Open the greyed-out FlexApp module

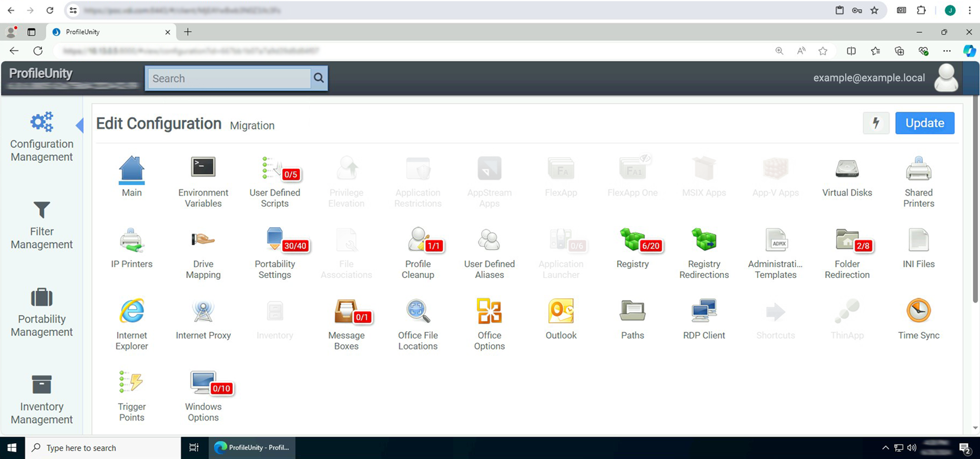(561, 176)
